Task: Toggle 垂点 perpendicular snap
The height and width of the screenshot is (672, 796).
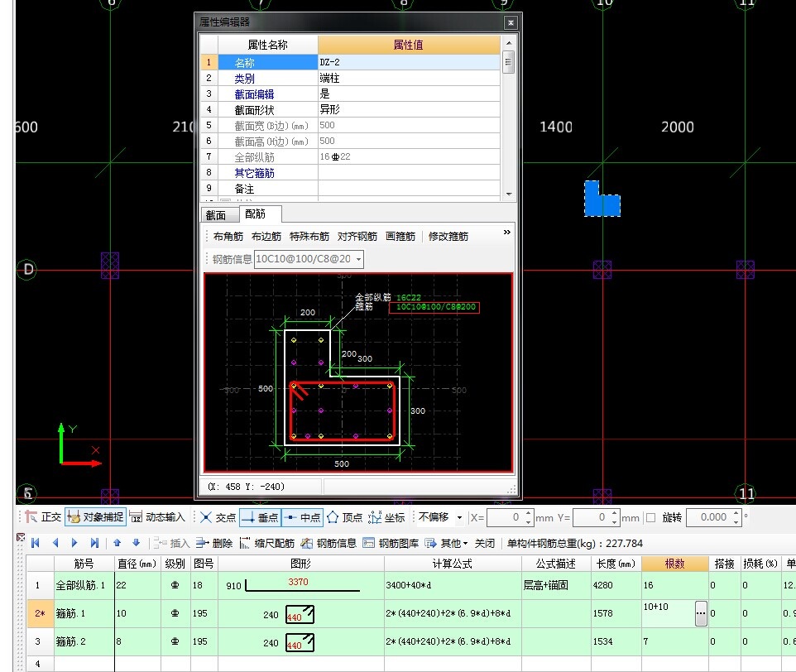Action: [260, 517]
